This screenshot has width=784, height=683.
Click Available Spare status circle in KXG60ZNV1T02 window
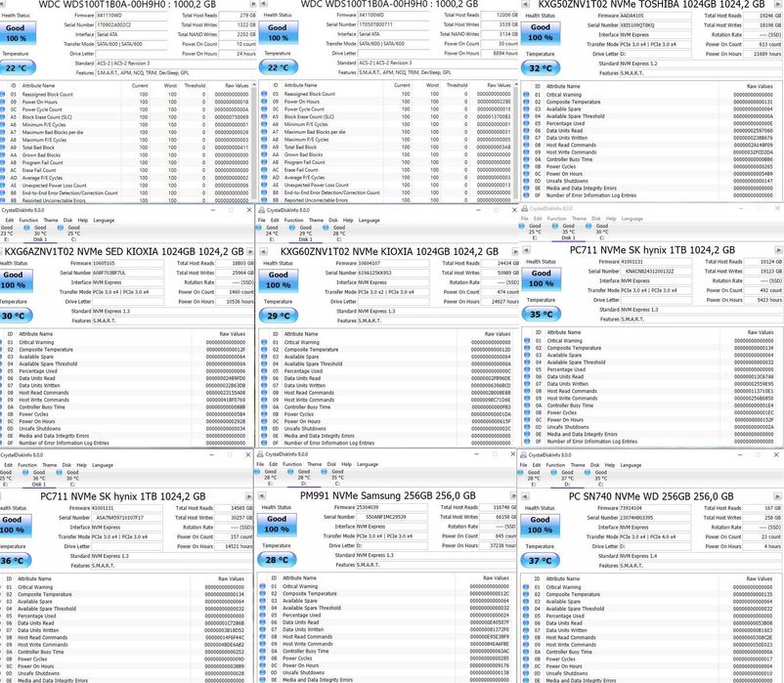[x=264, y=357]
